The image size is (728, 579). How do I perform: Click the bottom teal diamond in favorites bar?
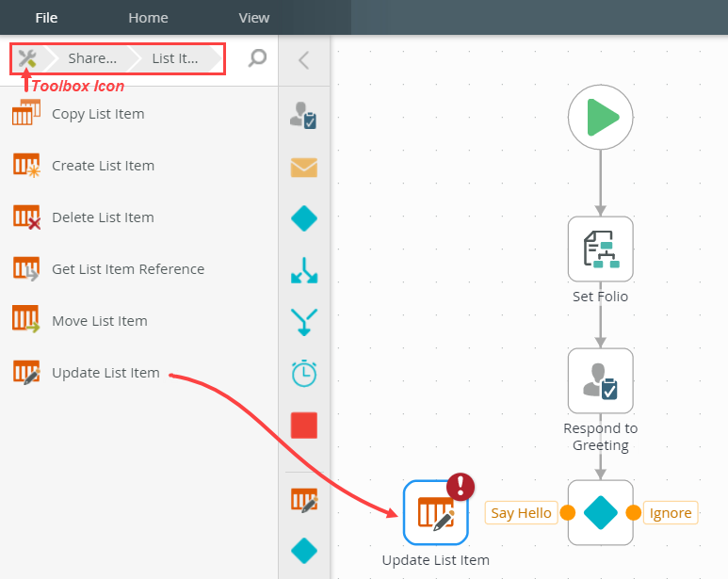coord(304,551)
